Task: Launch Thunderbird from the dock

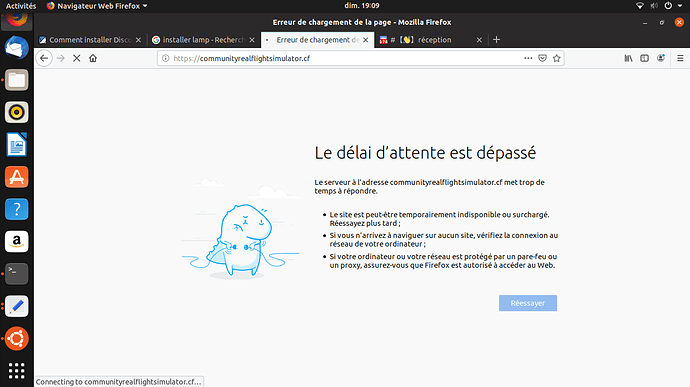Action: point(17,48)
